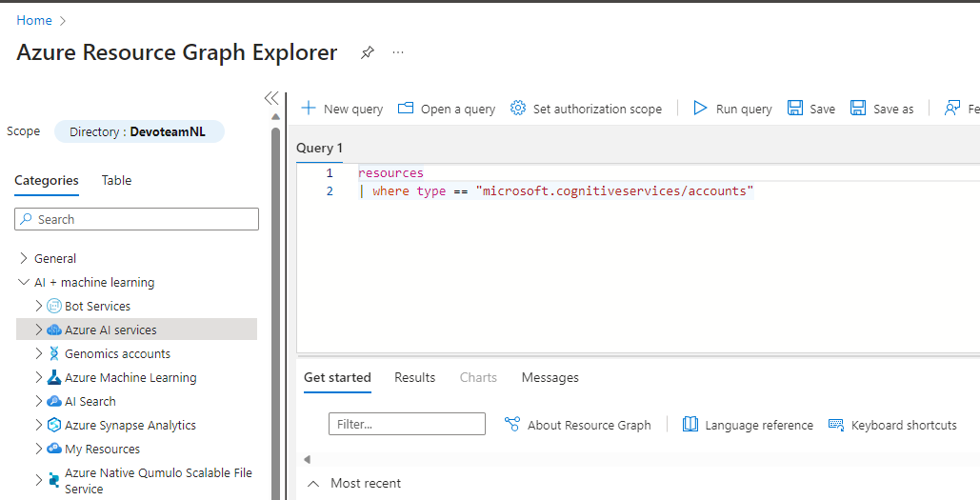Screen dimensions: 980x500
Task: Collapse AI + machine learning category
Action: coord(24,283)
